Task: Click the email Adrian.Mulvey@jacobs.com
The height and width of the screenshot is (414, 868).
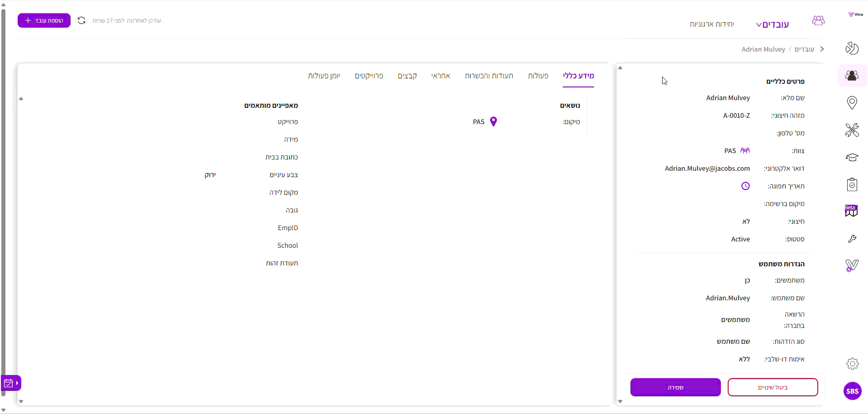Action: [x=707, y=168]
